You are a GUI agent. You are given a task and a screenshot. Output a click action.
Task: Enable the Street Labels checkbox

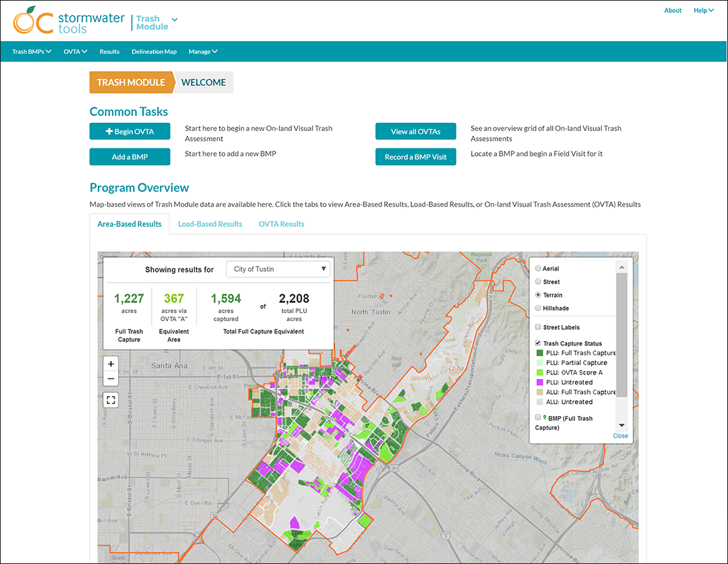pos(538,327)
